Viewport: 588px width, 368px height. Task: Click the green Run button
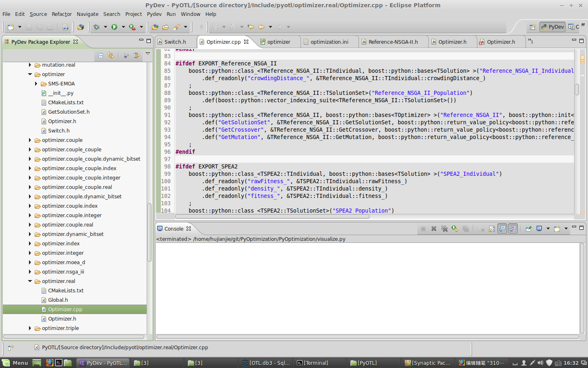[x=114, y=27]
